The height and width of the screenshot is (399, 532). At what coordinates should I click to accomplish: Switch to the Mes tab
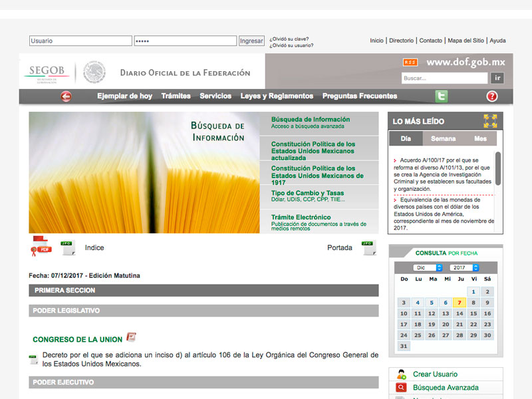tap(480, 139)
